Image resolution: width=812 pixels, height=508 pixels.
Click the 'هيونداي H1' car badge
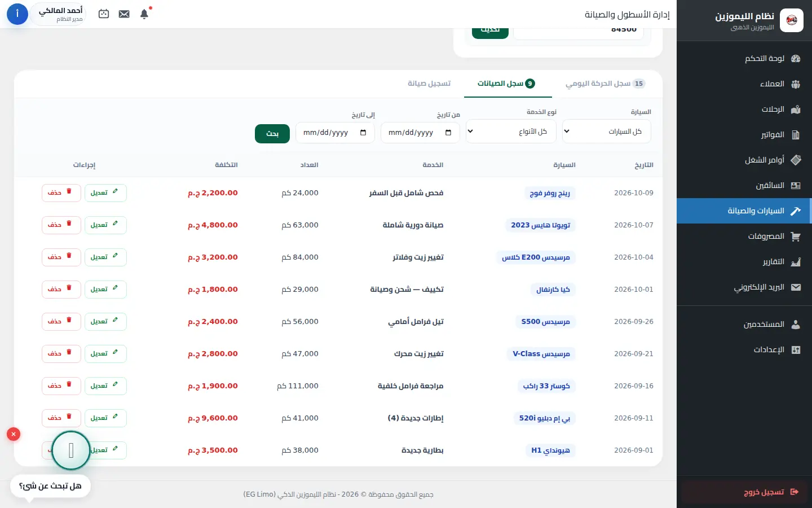click(x=550, y=450)
